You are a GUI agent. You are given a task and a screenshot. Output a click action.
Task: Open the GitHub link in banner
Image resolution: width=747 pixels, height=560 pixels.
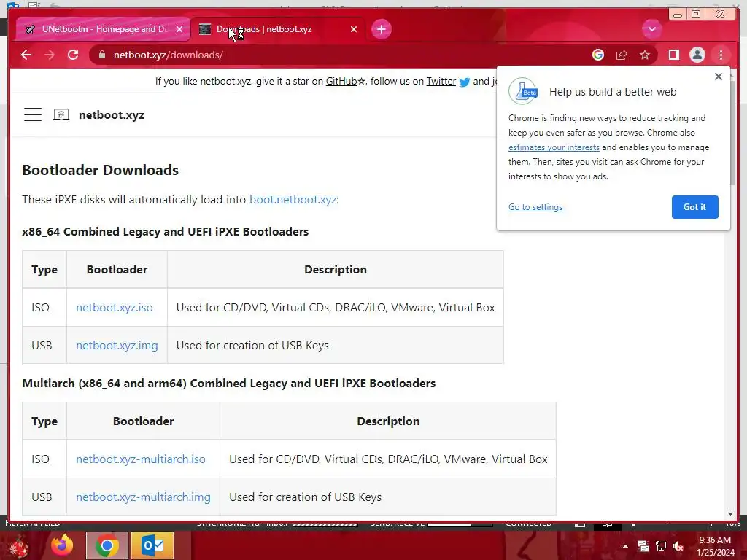[x=341, y=81]
